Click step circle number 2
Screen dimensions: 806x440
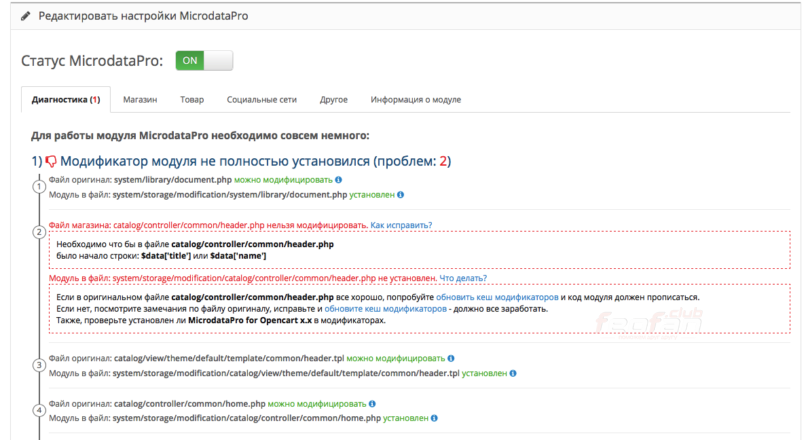click(39, 232)
